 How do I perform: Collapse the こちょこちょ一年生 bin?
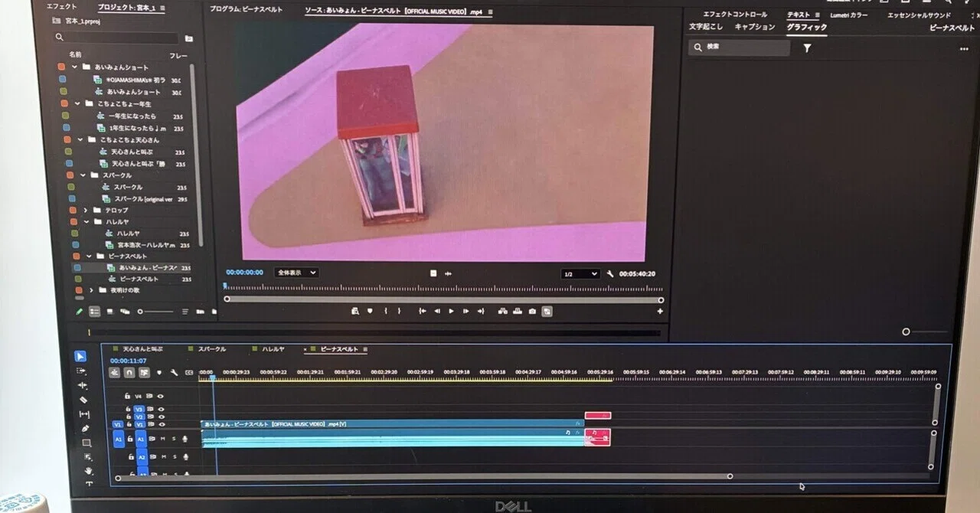[77, 103]
